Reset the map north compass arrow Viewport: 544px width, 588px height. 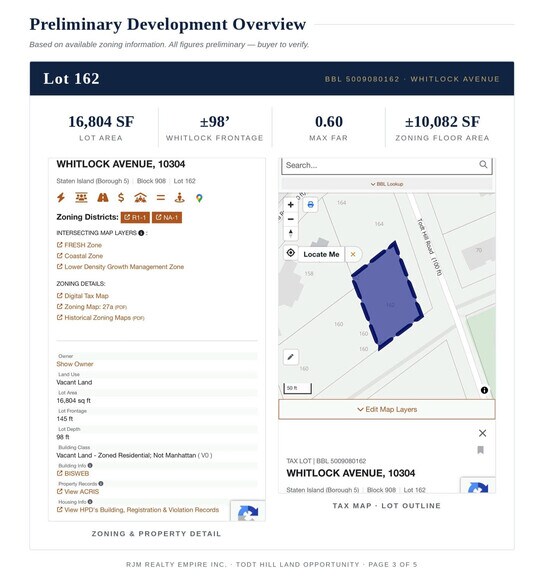(x=291, y=233)
